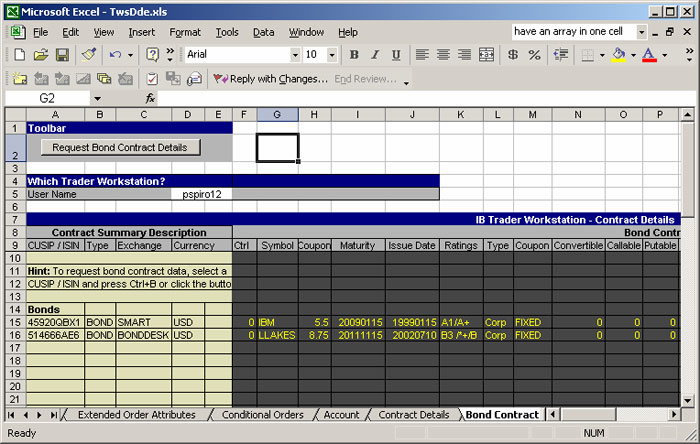Click the Decrease Indent icon
This screenshot has width=700, height=444.
(x=561, y=55)
